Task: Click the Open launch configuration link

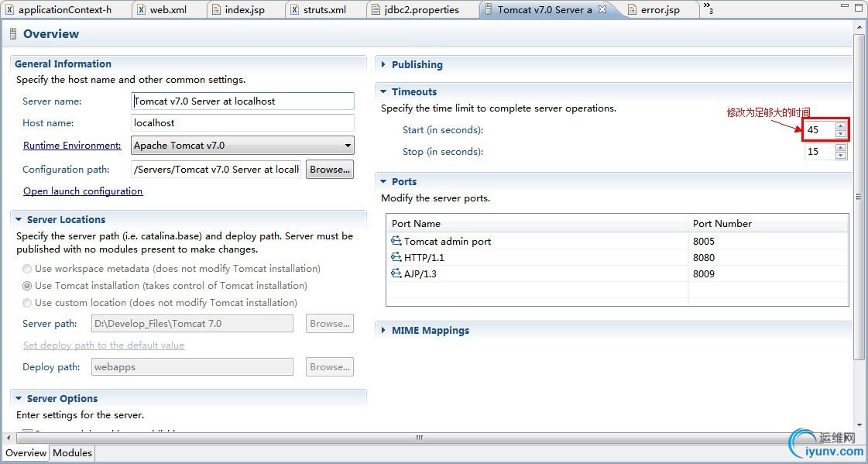Action: [x=83, y=191]
